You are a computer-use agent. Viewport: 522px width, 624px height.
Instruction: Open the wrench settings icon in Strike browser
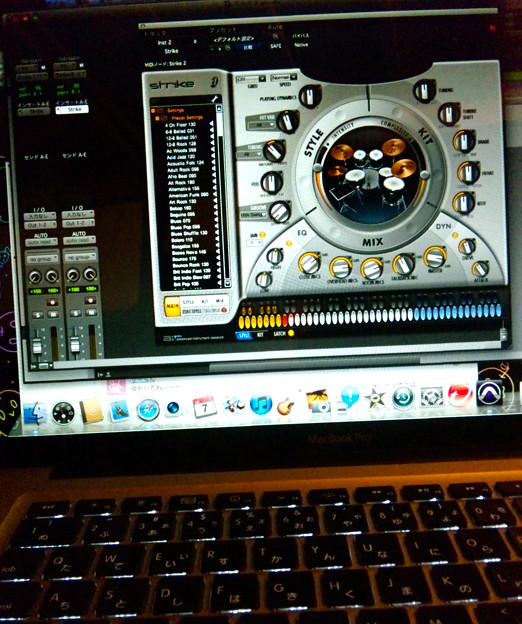tap(216, 99)
